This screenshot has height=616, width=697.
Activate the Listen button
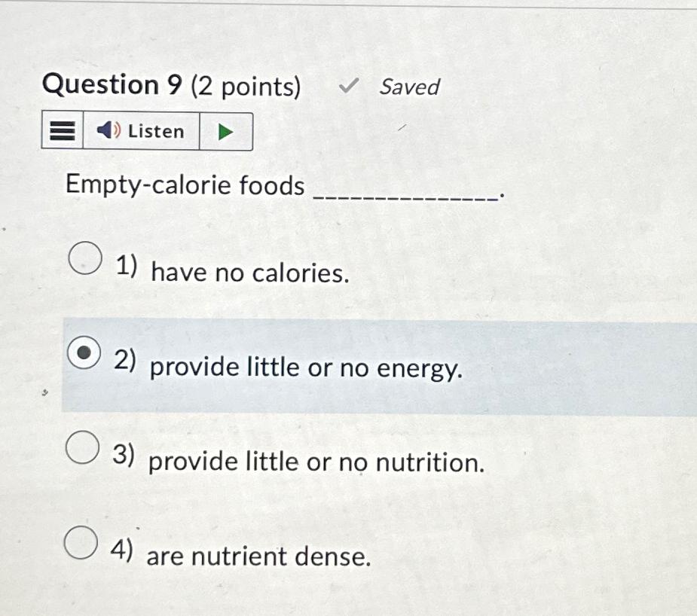[x=141, y=130]
